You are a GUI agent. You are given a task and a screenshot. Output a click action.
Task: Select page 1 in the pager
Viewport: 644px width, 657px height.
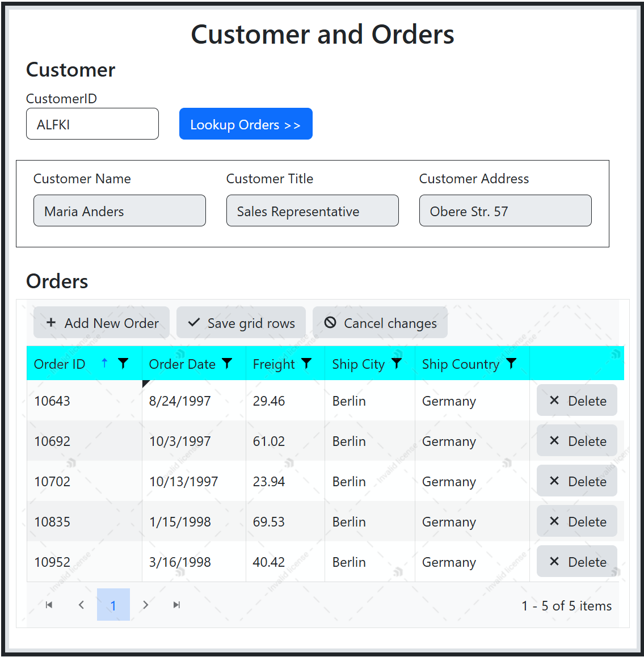tap(113, 605)
